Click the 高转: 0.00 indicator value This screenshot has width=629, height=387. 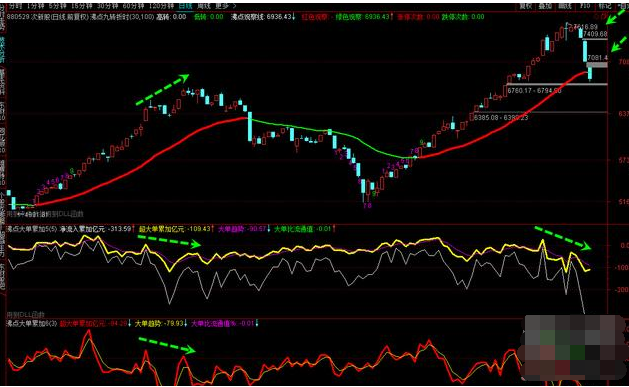pyautogui.click(x=171, y=17)
